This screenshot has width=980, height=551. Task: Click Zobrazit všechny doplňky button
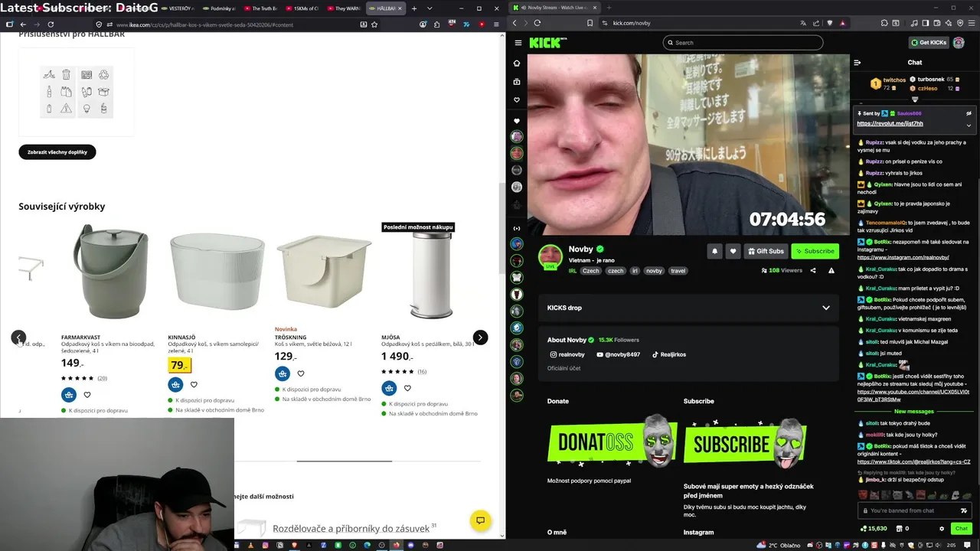tap(57, 152)
